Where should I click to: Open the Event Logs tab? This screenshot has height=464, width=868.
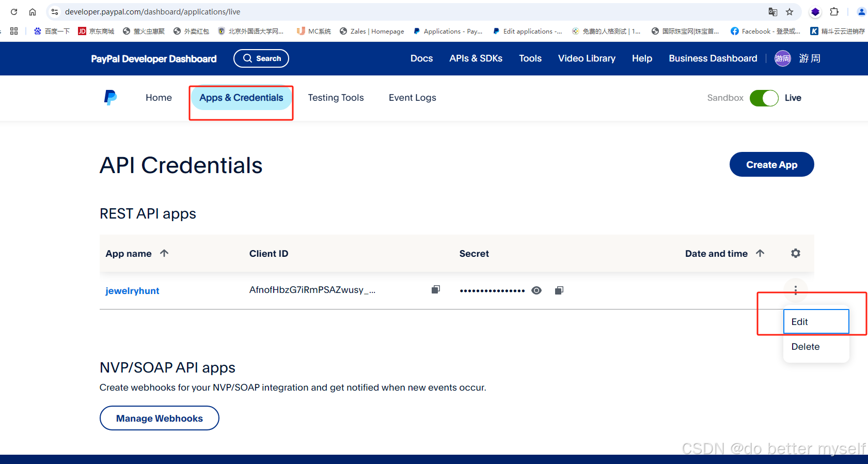click(x=412, y=98)
